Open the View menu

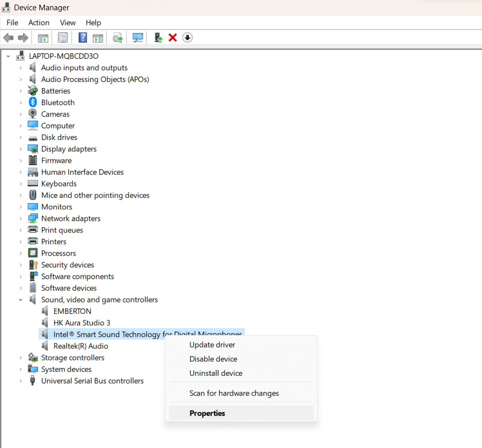[68, 23]
